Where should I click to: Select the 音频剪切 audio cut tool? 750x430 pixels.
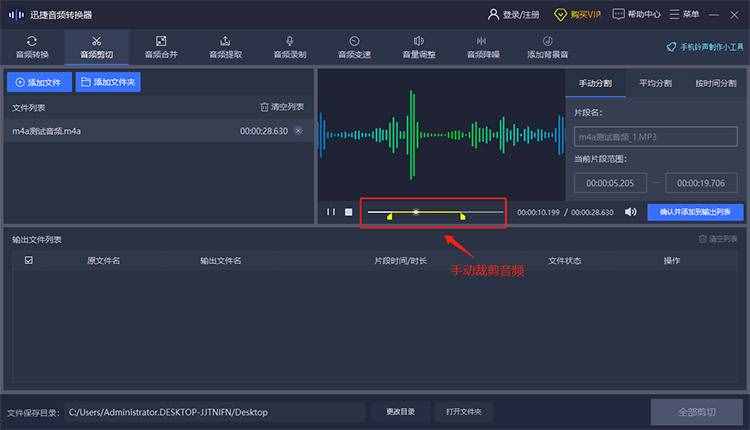tap(97, 47)
